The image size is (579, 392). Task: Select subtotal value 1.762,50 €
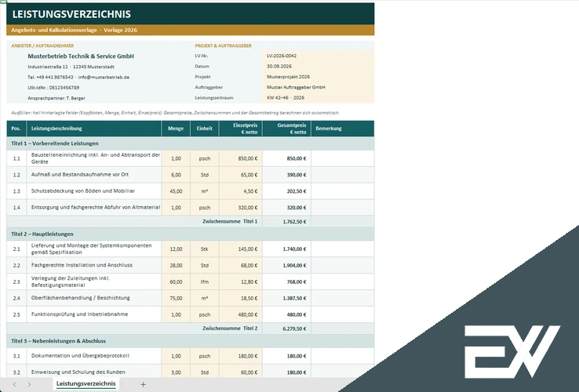[x=286, y=221]
